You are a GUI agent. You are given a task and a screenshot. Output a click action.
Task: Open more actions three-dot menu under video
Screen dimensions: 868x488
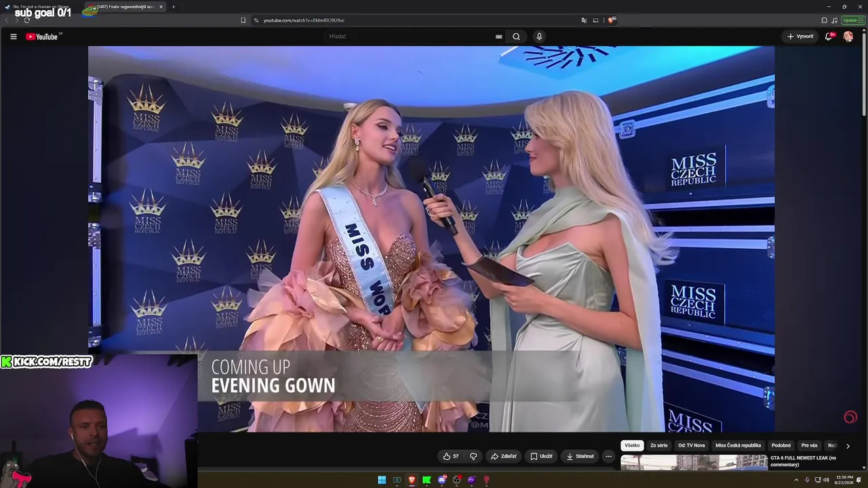pos(608,456)
